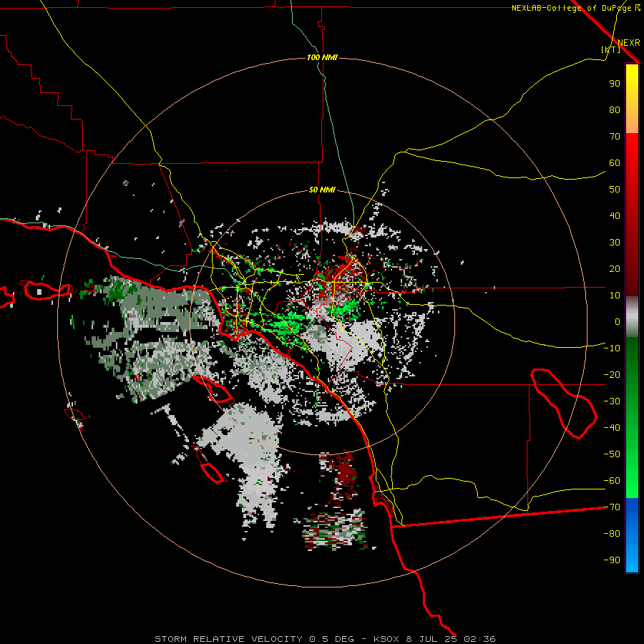
Task: Click the -60 value on the velocity scale
Action: tap(612, 481)
